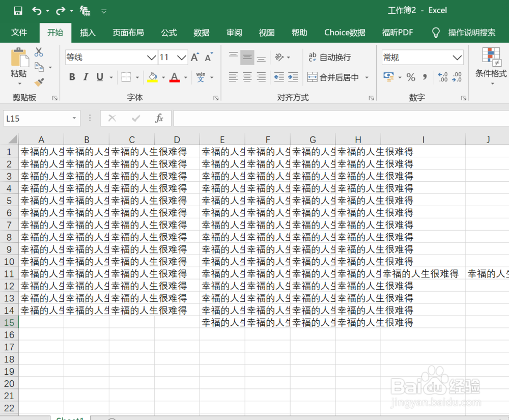Viewport: 509px width, 420px height.
Task: Click the increase indent icon
Action: pyautogui.click(x=293, y=77)
